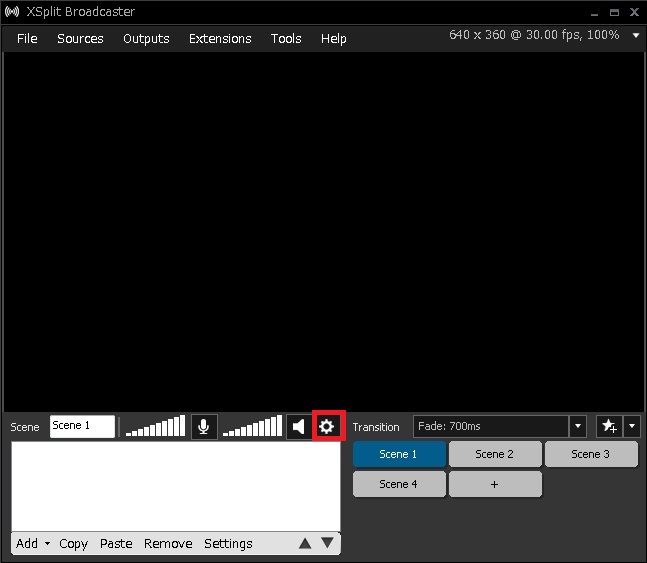This screenshot has height=563, width=647.
Task: Click the add transition star icon
Action: (x=609, y=426)
